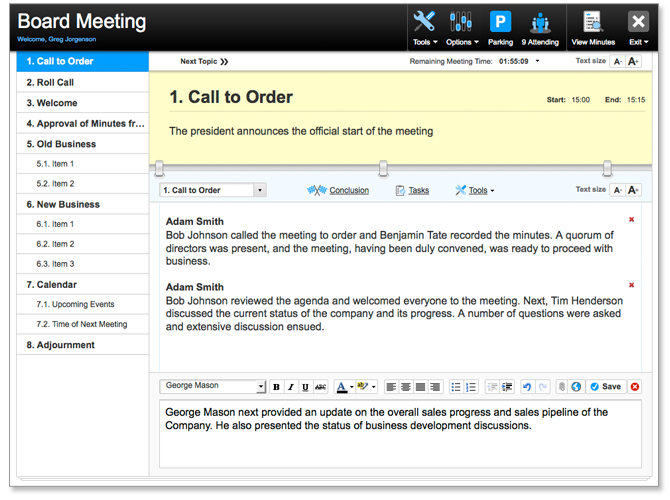The height and width of the screenshot is (500, 670).
Task: Decrease text size in topic header bar
Action: coord(617,62)
